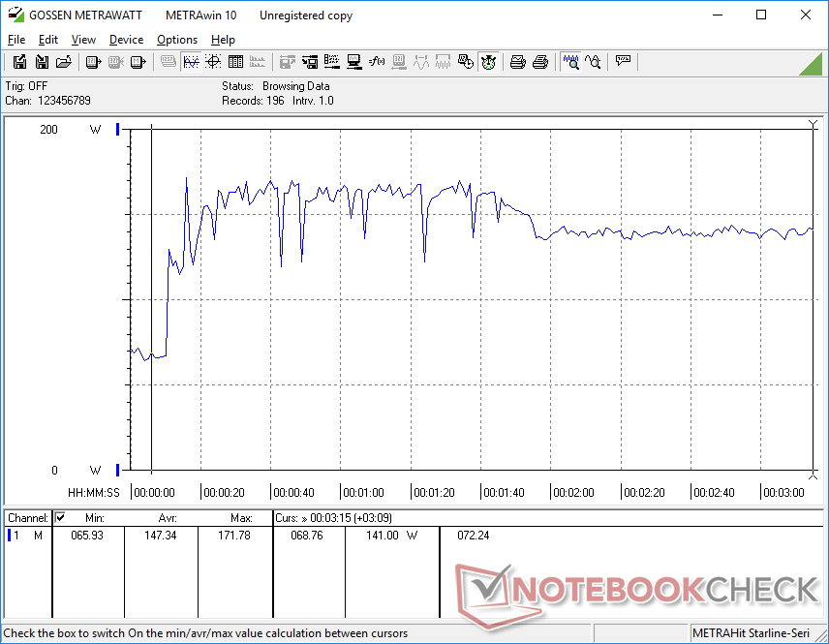
Task: Switch to the table view icon
Action: (235, 62)
